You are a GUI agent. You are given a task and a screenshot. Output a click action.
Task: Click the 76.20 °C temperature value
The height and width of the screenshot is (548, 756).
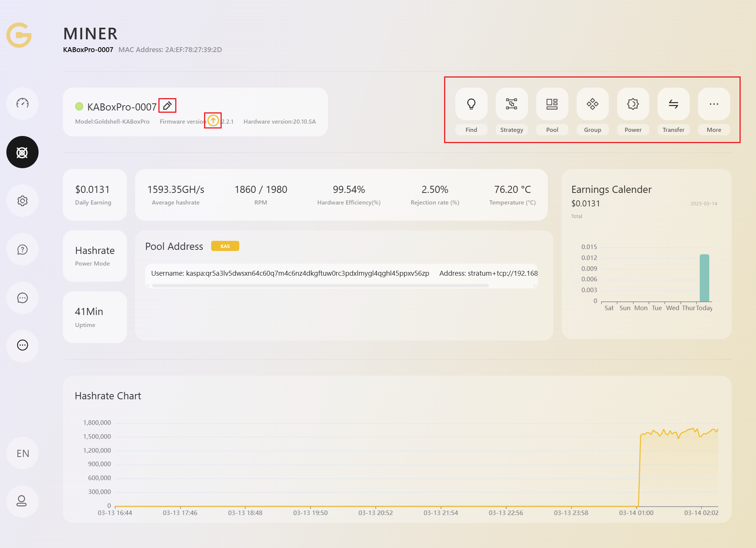pyautogui.click(x=513, y=190)
